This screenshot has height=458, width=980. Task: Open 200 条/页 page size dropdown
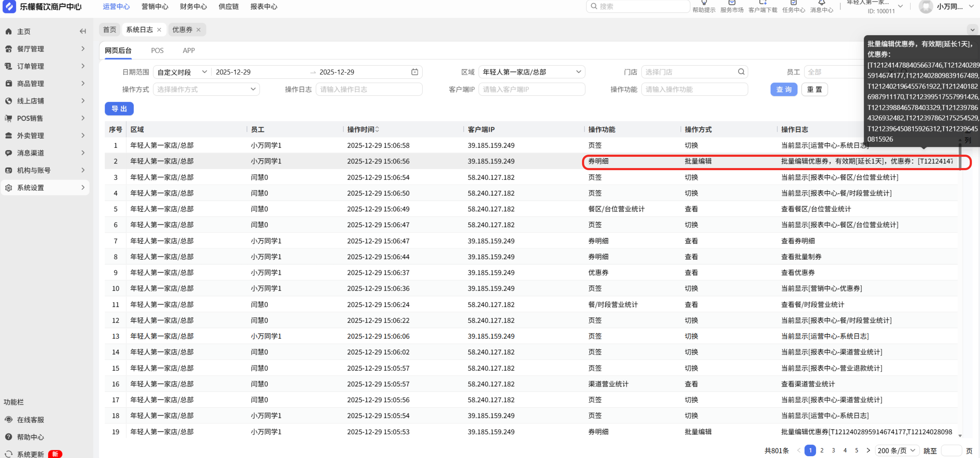tap(897, 450)
